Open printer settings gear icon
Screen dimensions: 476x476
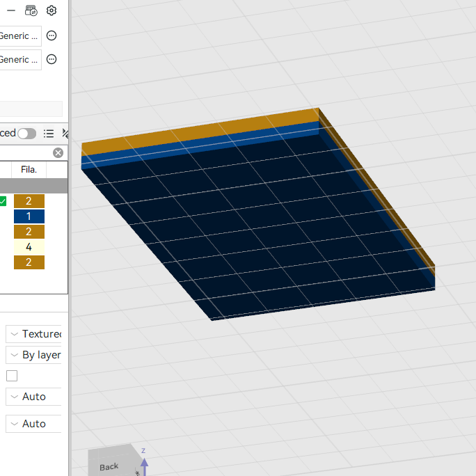pos(51,10)
